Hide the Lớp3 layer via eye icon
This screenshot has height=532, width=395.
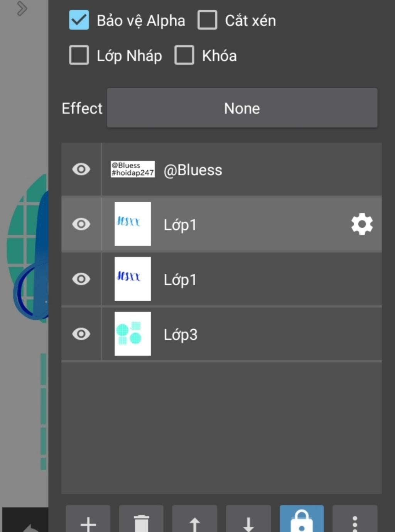coord(81,334)
